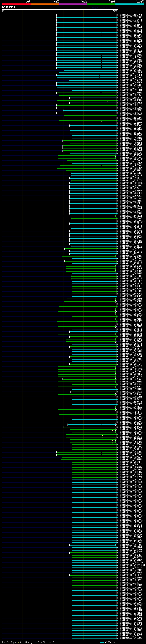
Task: Select hit UniRef100_B9G290
Action: (x=131, y=118)
